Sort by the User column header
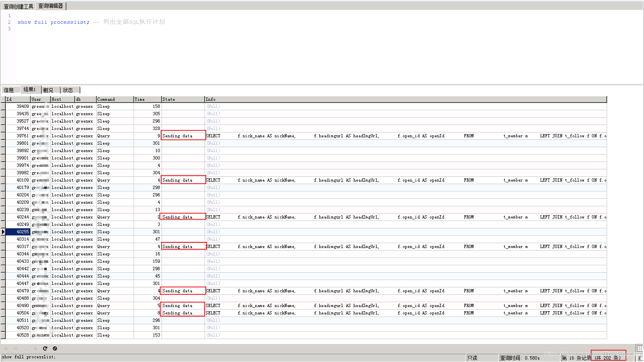Image resolution: width=644 pixels, height=362 pixels. [x=41, y=99]
